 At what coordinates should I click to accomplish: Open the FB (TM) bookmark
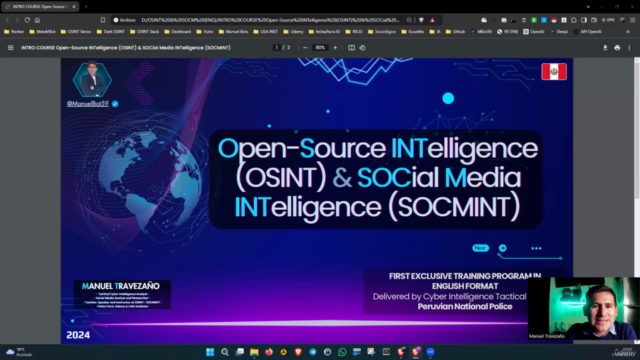click(x=507, y=31)
